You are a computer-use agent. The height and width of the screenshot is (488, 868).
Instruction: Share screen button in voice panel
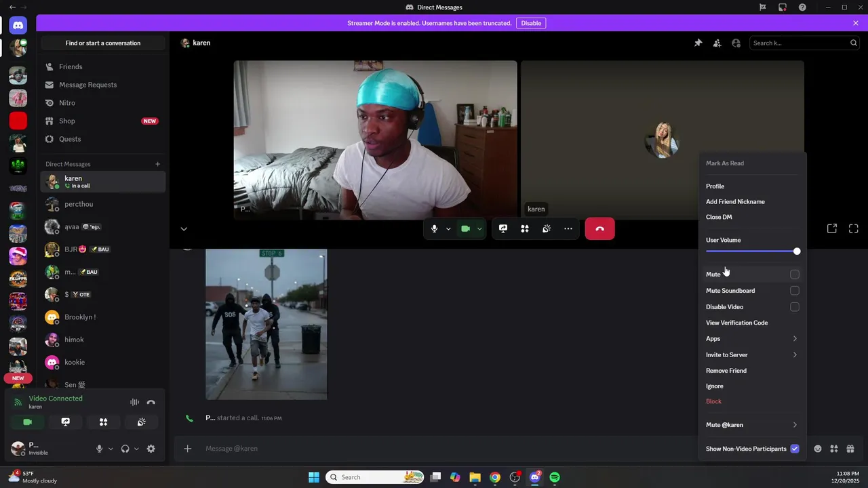[x=65, y=422]
